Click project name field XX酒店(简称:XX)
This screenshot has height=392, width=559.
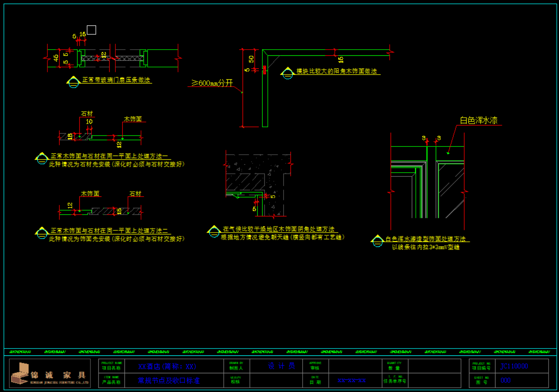pos(167,366)
